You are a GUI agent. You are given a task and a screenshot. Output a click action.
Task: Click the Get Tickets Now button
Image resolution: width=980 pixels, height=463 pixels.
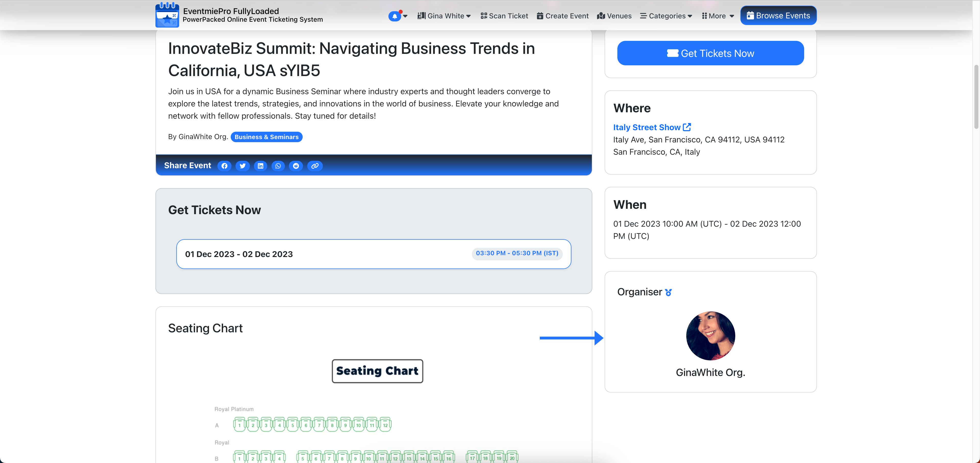710,53
